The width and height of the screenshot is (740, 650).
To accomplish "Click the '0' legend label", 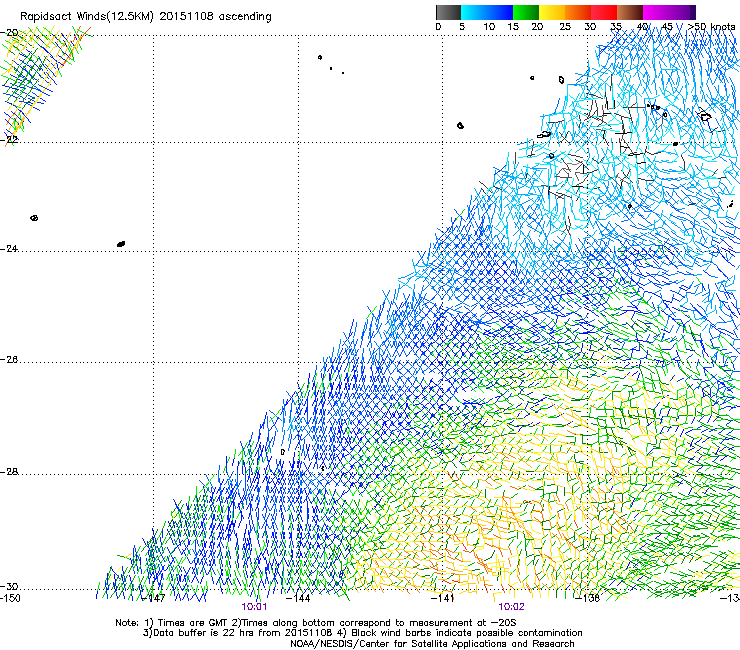I will click(438, 27).
